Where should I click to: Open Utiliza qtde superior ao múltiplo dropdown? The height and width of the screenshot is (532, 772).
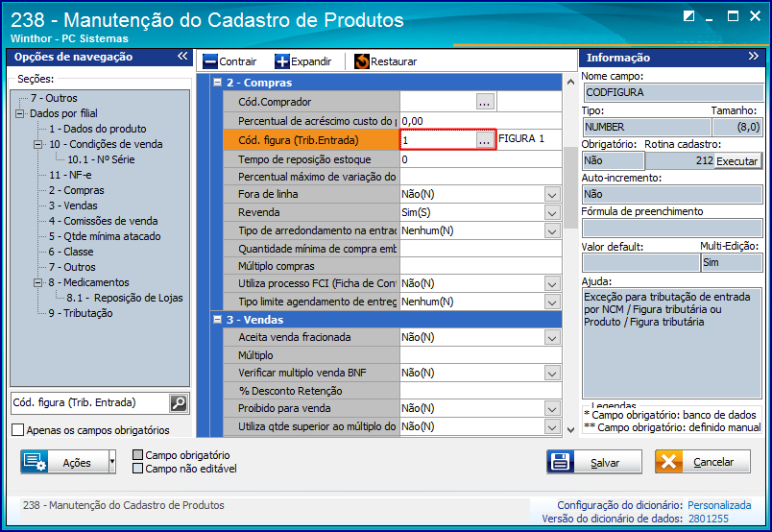[552, 426]
